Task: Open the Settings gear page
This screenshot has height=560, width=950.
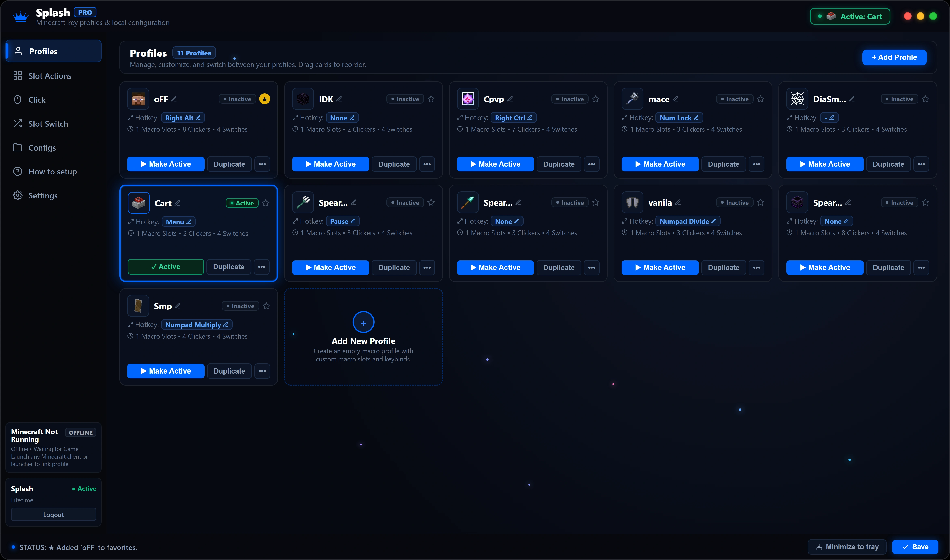Action: coord(54,195)
